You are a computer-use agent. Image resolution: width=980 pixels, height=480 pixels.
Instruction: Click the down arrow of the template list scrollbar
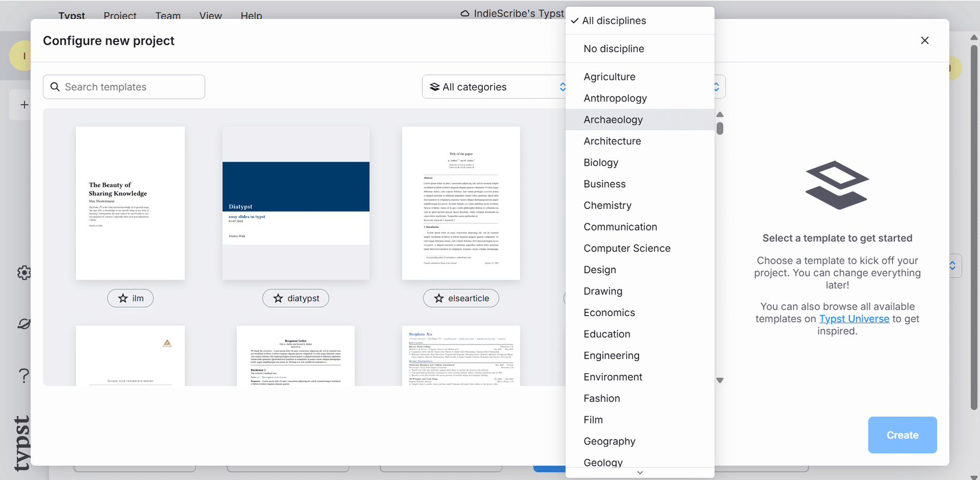(720, 380)
